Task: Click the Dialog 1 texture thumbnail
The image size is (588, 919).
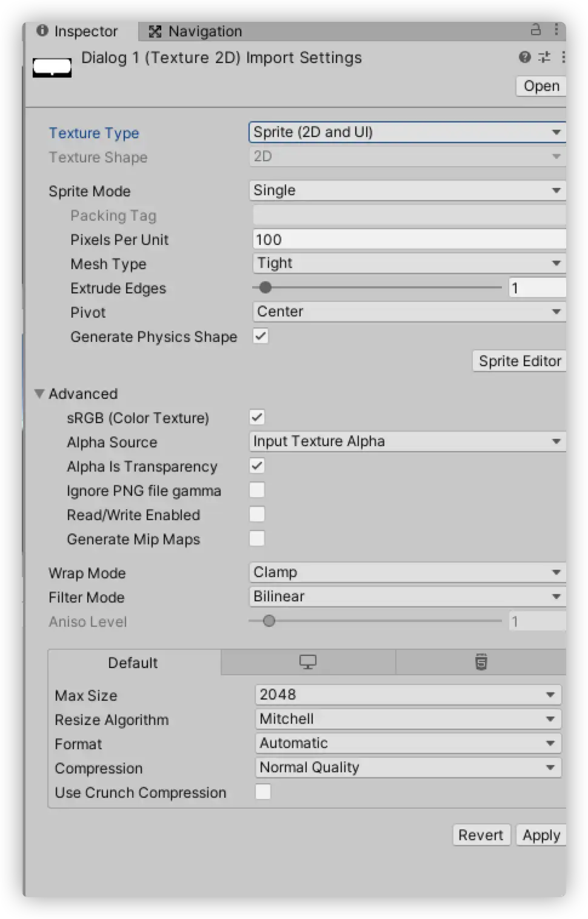Action: coord(52,67)
